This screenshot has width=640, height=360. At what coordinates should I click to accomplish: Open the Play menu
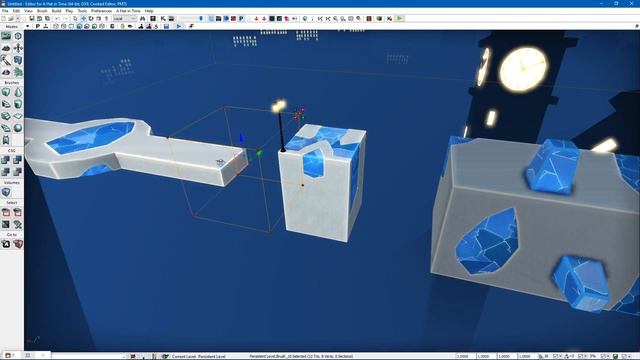pyautogui.click(x=69, y=11)
